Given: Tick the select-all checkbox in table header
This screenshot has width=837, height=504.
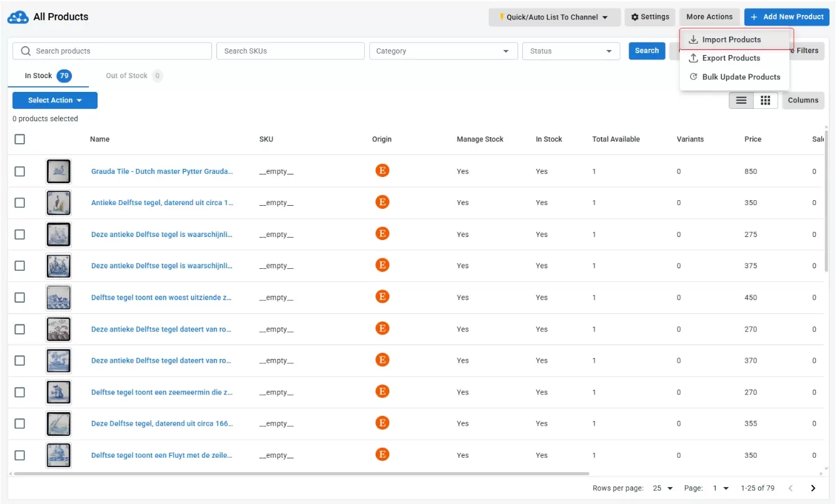Looking at the screenshot, I should pos(20,139).
